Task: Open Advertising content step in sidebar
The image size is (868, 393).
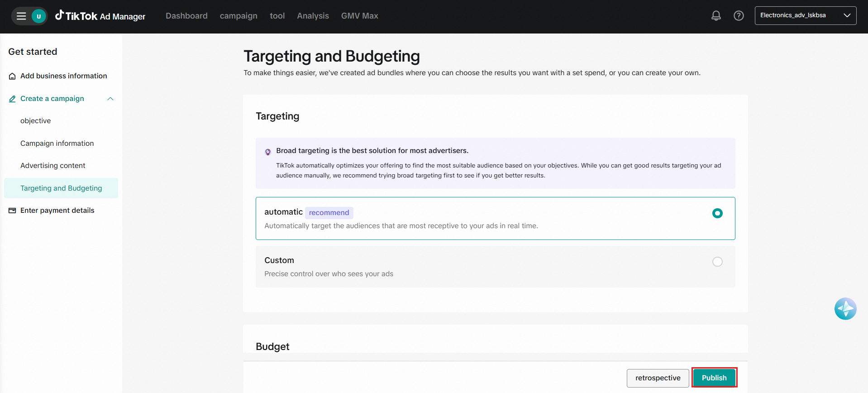Action: pyautogui.click(x=52, y=166)
